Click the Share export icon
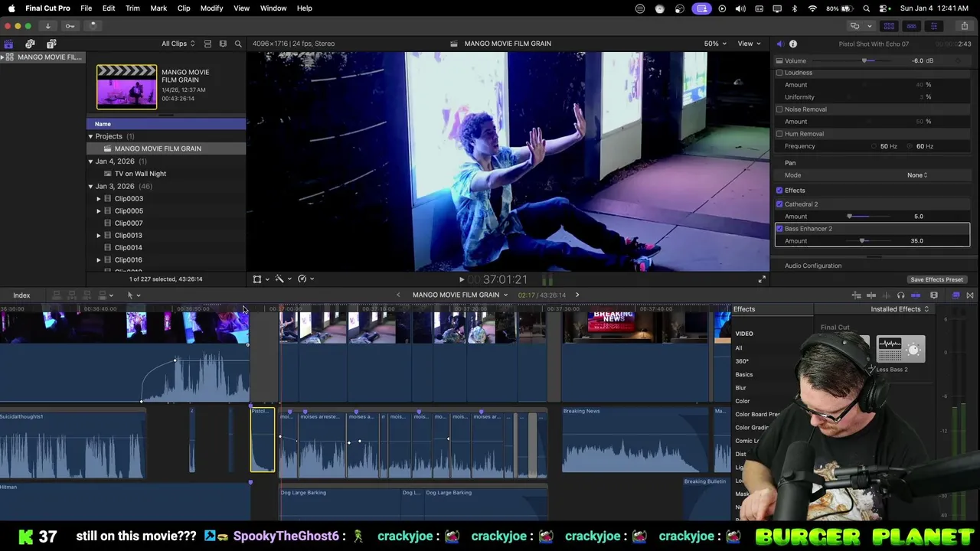980x551 pixels. click(964, 26)
